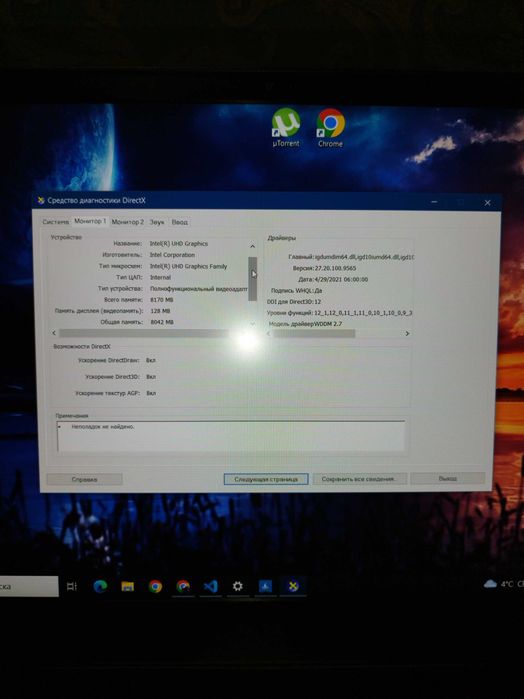The image size is (524, 699).
Task: Select the '8170 MB' total memory value
Action: tap(161, 300)
